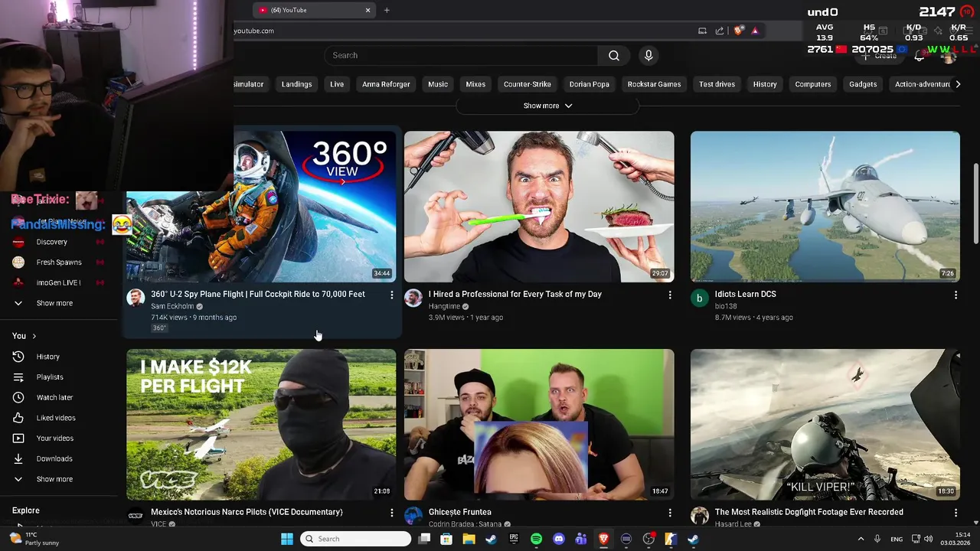Screen dimensions: 980x551
Task: Open Microsoft Teams from taskbar
Action: (x=581, y=539)
